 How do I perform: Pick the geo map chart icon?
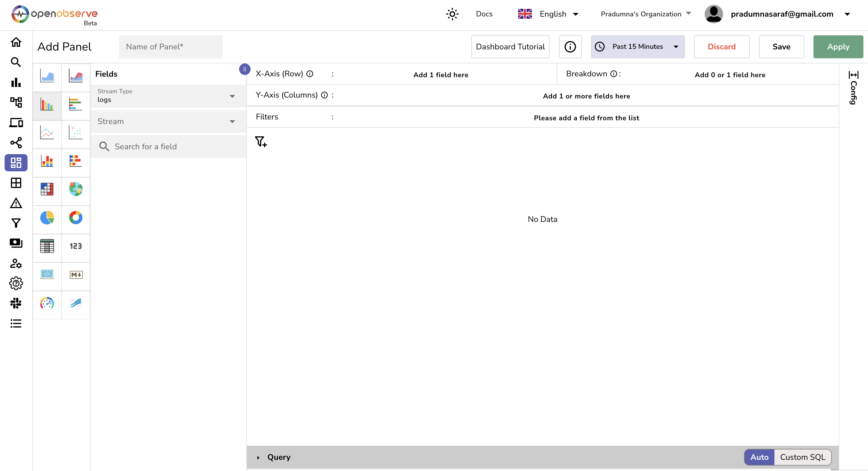[x=75, y=189]
